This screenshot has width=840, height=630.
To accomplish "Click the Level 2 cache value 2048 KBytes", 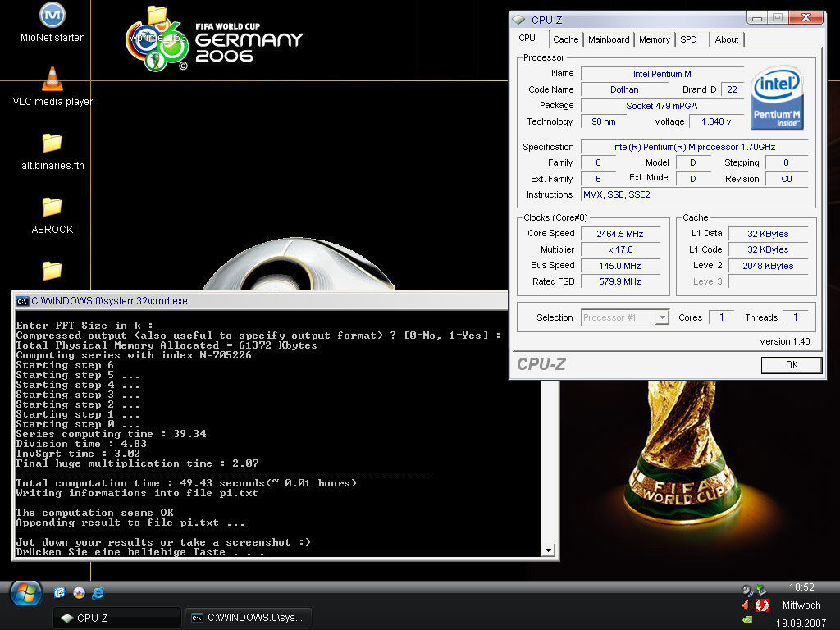I will (768, 266).
